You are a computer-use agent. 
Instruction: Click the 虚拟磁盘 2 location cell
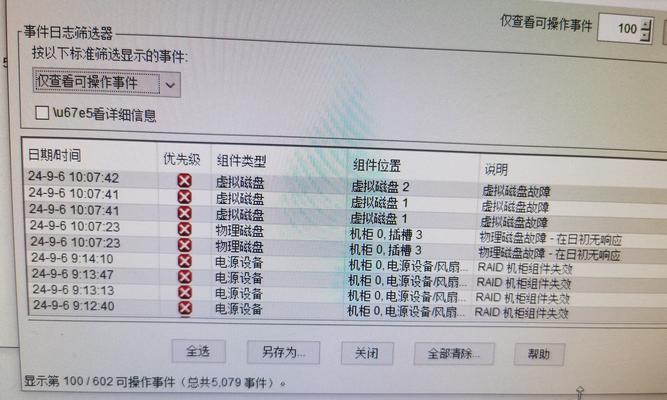380,186
